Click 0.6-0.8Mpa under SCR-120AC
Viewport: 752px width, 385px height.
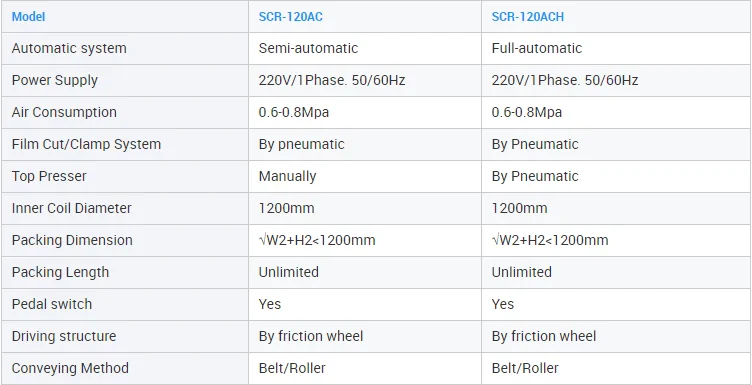point(294,112)
